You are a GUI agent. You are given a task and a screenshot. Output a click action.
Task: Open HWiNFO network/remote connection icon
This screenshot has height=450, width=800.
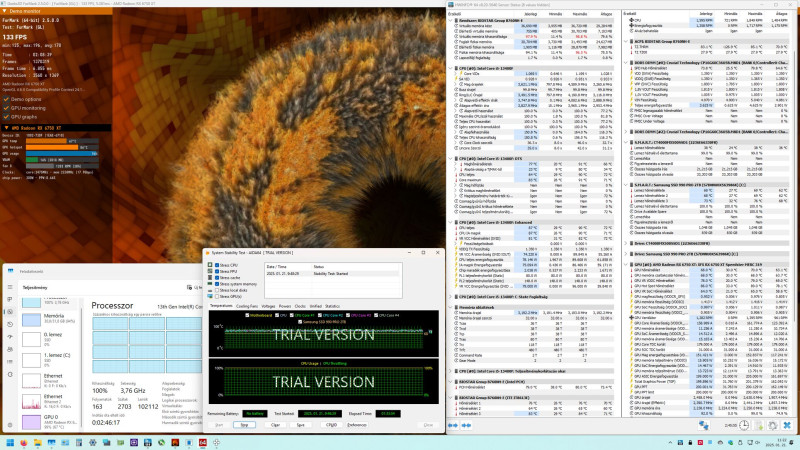tap(704, 425)
